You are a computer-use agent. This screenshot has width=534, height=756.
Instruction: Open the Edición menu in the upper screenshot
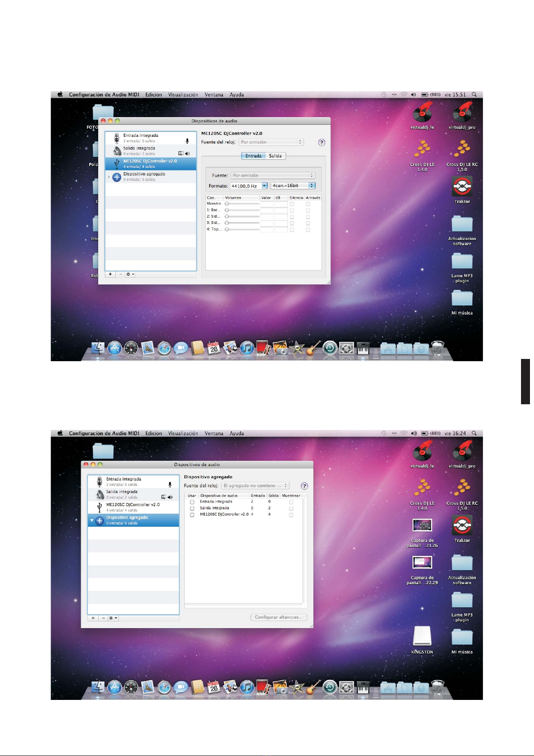153,95
